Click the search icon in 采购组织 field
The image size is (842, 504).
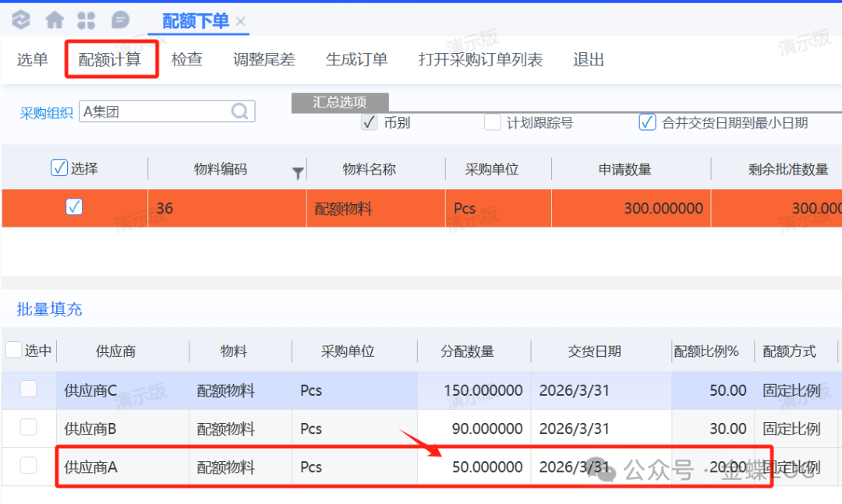coord(240,111)
